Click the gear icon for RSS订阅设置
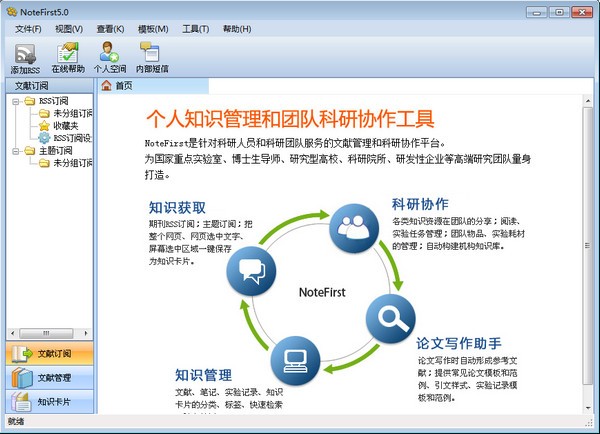 tap(44, 138)
